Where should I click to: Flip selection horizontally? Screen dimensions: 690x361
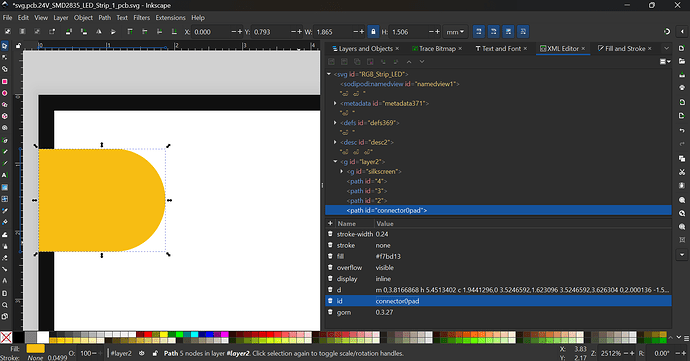point(99,32)
